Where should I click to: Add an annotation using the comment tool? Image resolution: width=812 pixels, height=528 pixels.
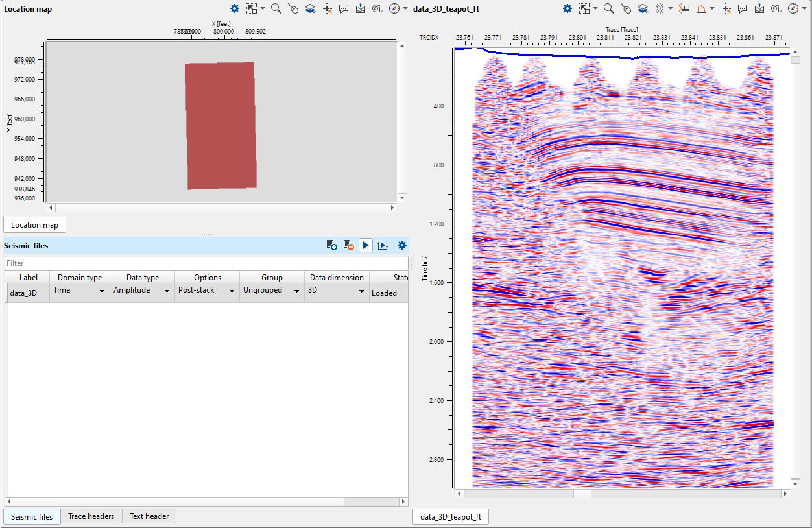click(x=742, y=8)
